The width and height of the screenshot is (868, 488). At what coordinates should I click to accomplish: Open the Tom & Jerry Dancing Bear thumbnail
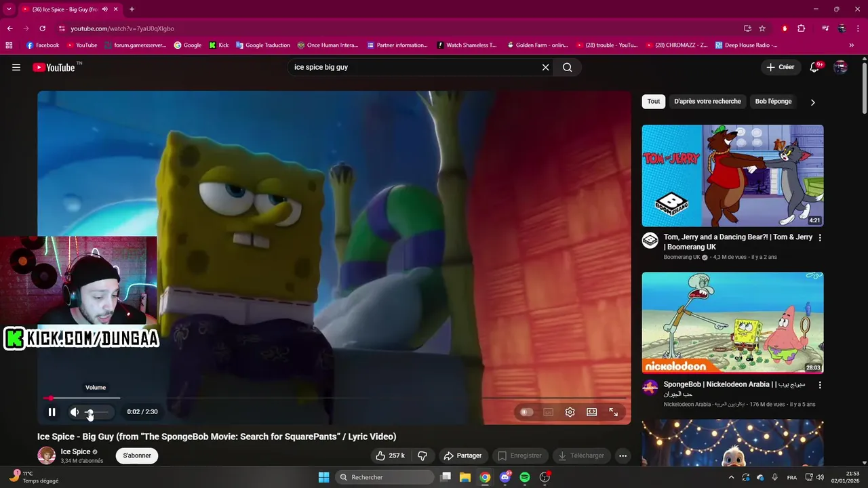pyautogui.click(x=732, y=176)
